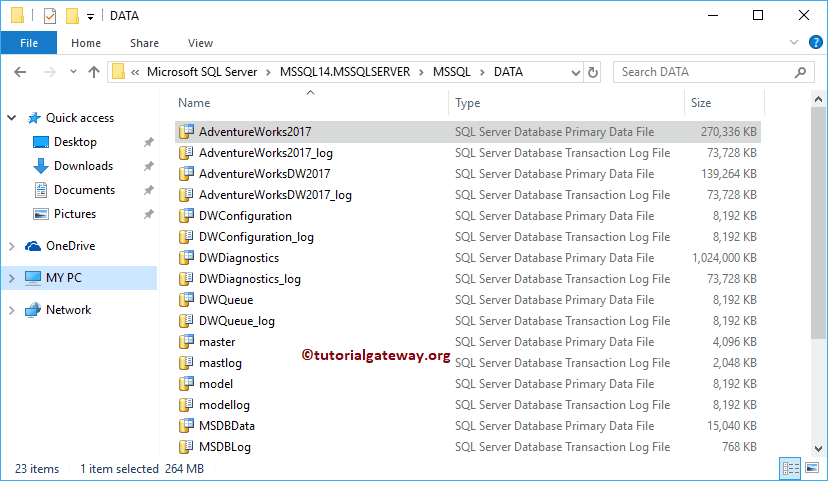
Task: Open the Customize Quick Access Toolbar dropdown
Action: click(90, 17)
